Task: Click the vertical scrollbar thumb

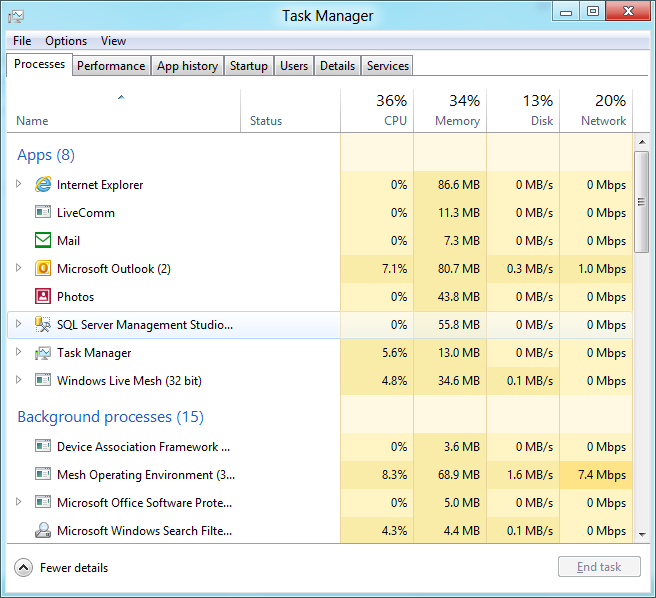Action: click(x=641, y=202)
